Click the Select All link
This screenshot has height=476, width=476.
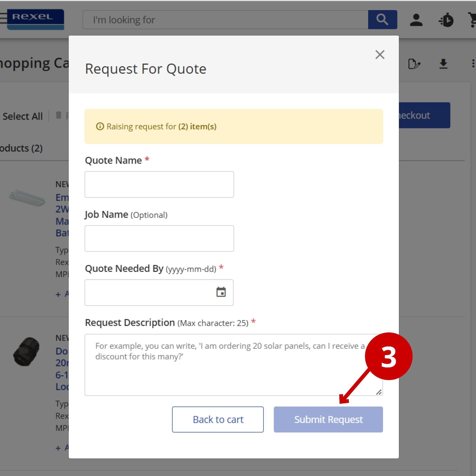pyautogui.click(x=23, y=116)
